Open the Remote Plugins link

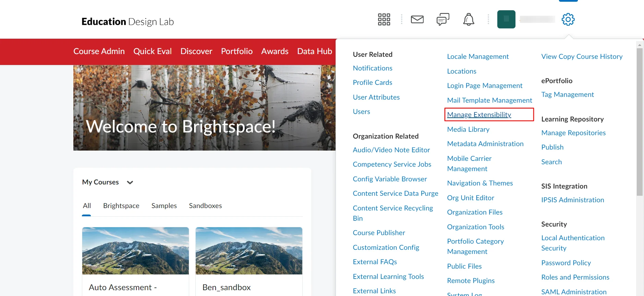(471, 281)
